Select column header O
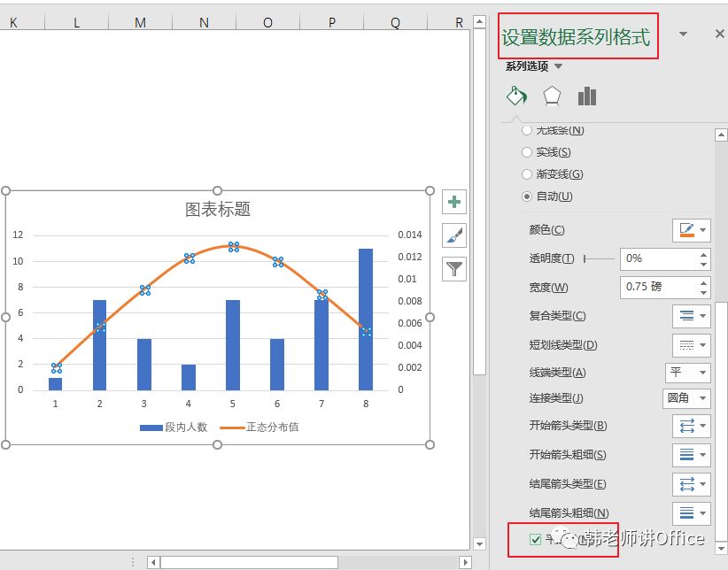 (267, 22)
